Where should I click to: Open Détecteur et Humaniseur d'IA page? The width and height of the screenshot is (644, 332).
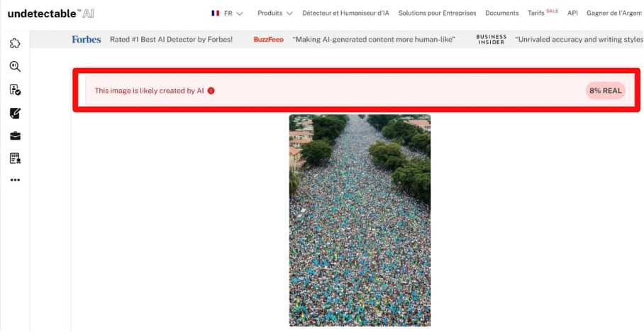(x=345, y=13)
